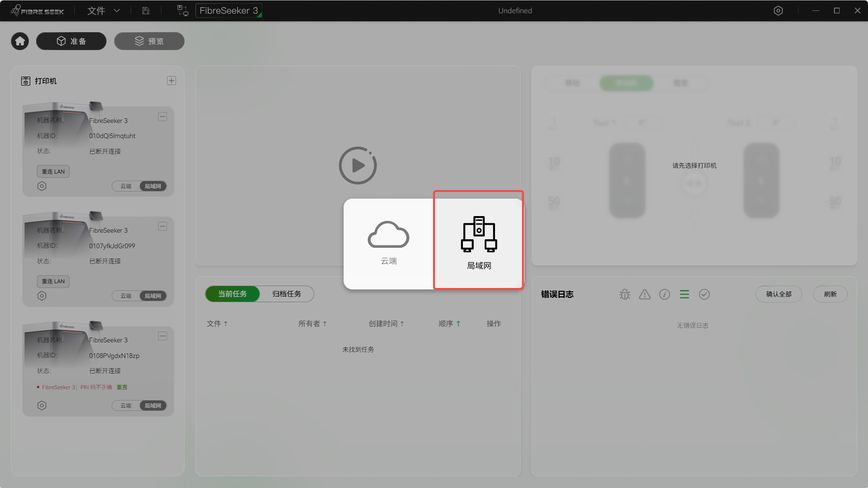Screen dimensions: 868x488
Task: Switch to the 准备 tab
Action: coord(71,41)
